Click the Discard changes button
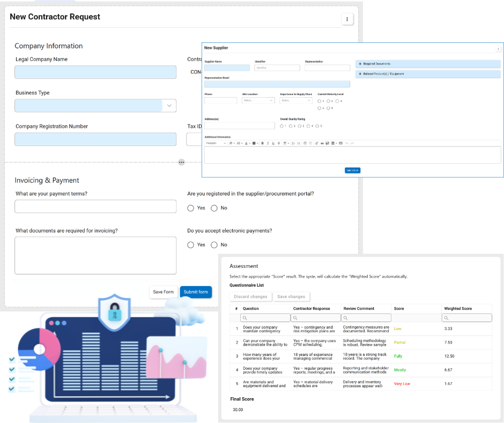 click(250, 297)
